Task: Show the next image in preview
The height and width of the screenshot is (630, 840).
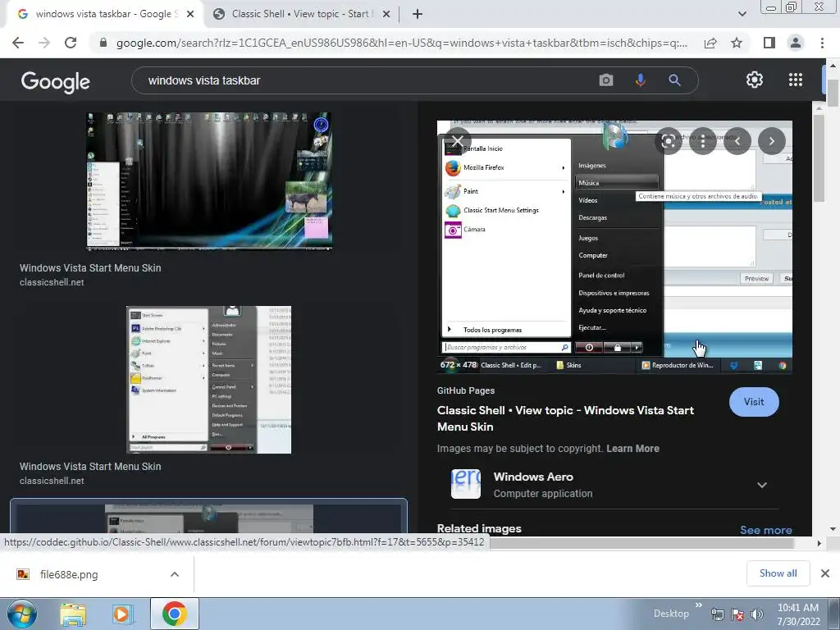Action: click(772, 141)
